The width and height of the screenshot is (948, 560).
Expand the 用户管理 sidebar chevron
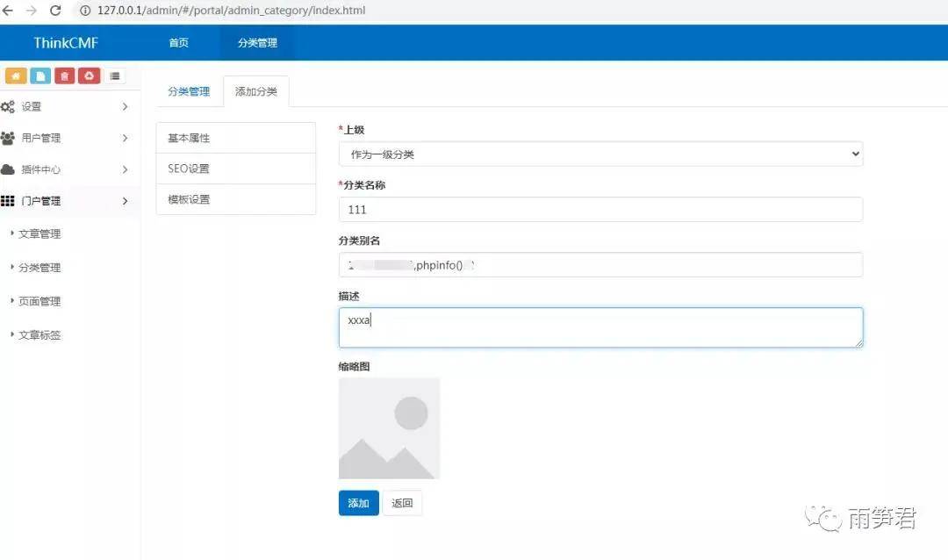click(125, 138)
